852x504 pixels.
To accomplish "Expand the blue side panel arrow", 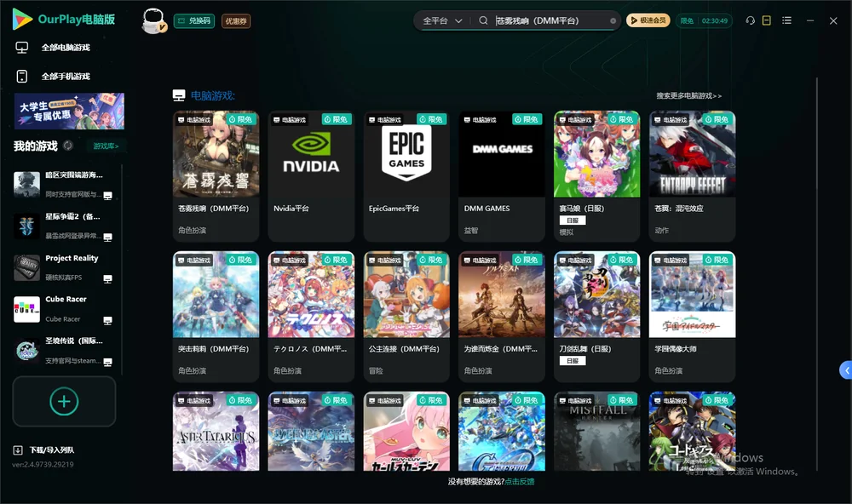I will pyautogui.click(x=846, y=370).
